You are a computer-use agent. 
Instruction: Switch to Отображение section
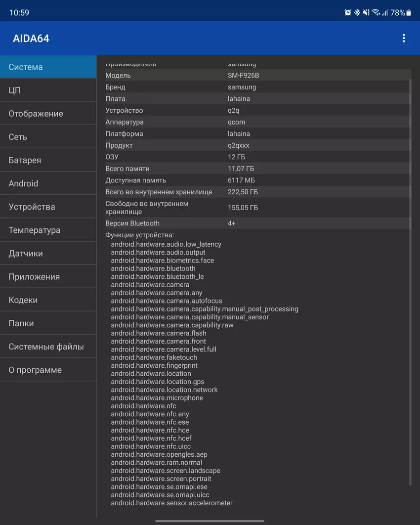click(48, 114)
